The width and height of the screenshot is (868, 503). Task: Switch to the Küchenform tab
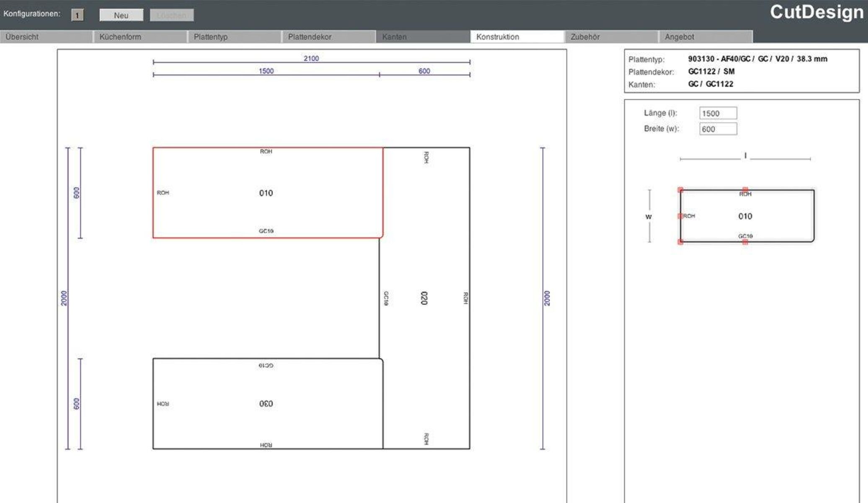click(139, 37)
